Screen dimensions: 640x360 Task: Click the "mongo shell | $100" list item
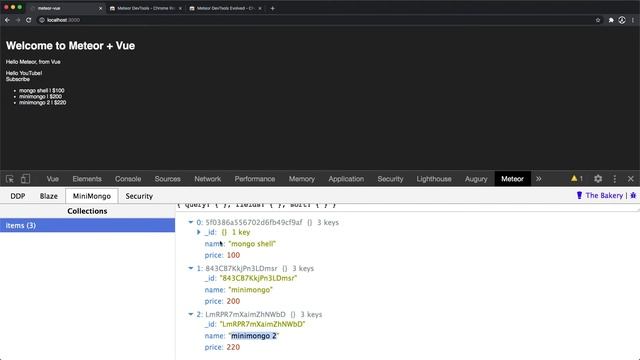click(42, 91)
